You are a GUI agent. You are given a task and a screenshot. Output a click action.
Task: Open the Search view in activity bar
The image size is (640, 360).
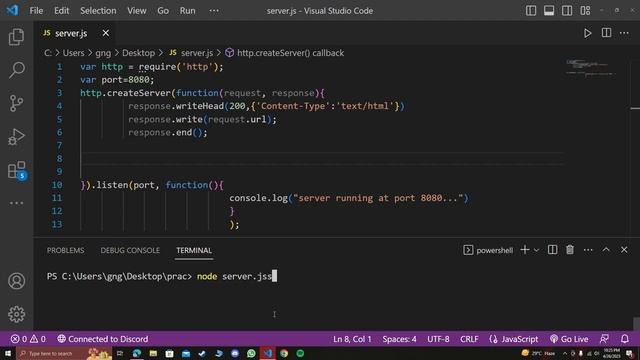(x=16, y=70)
